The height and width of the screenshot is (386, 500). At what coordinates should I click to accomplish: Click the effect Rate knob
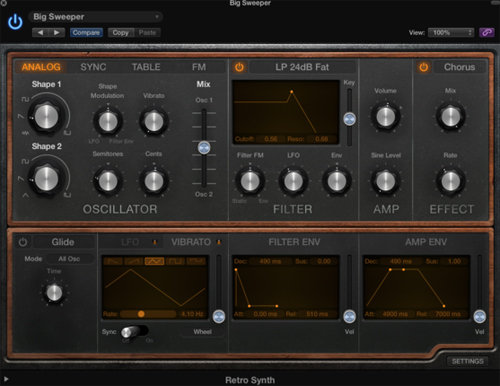(x=451, y=181)
